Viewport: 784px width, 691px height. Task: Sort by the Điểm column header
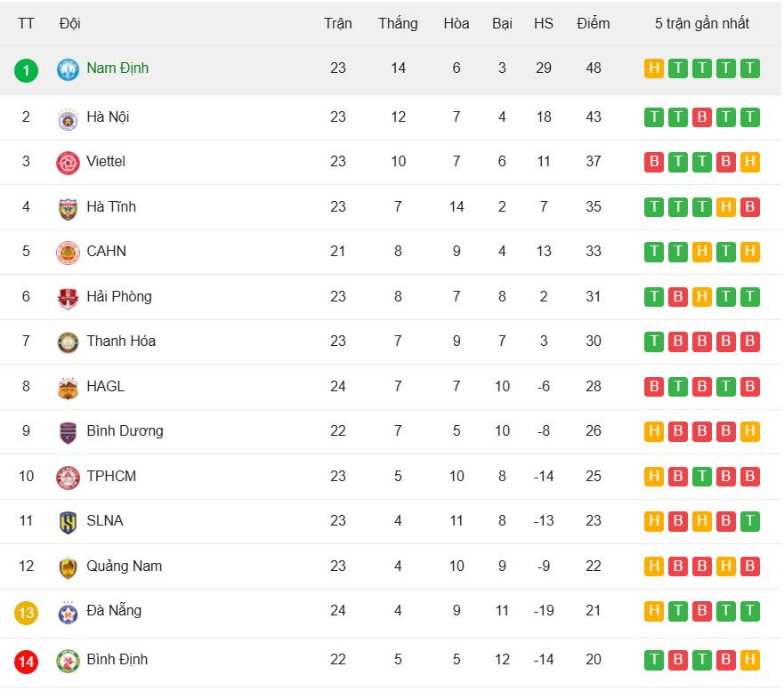pyautogui.click(x=593, y=23)
